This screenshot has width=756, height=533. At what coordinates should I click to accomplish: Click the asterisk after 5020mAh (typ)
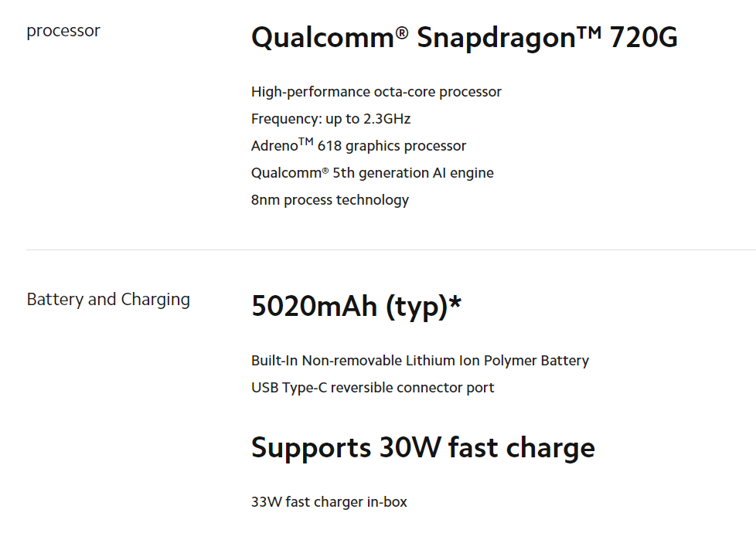(455, 302)
